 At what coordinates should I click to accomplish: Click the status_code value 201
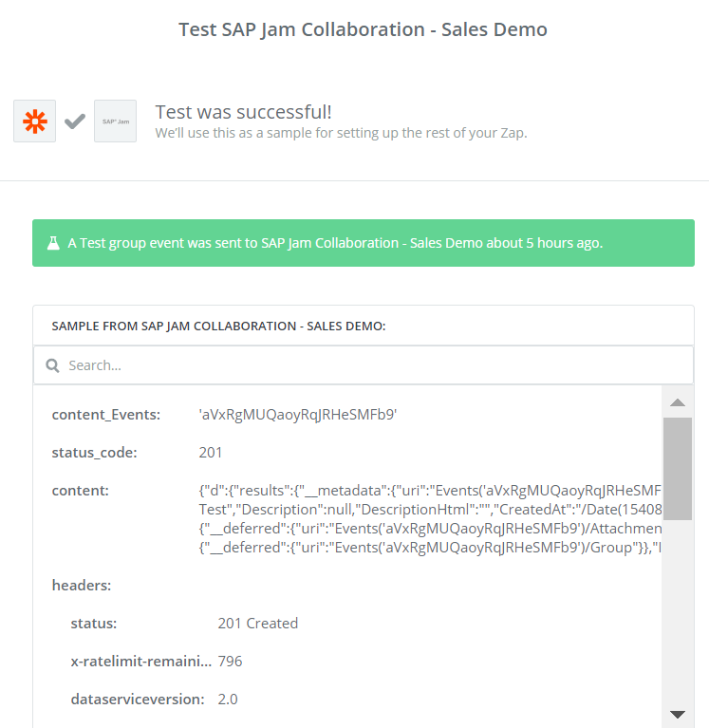click(211, 453)
